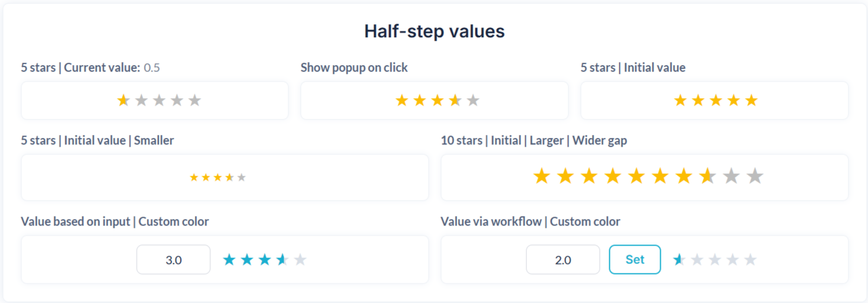Select fifth star in 5 stars Initial value
The width and height of the screenshot is (868, 303).
coord(751,101)
